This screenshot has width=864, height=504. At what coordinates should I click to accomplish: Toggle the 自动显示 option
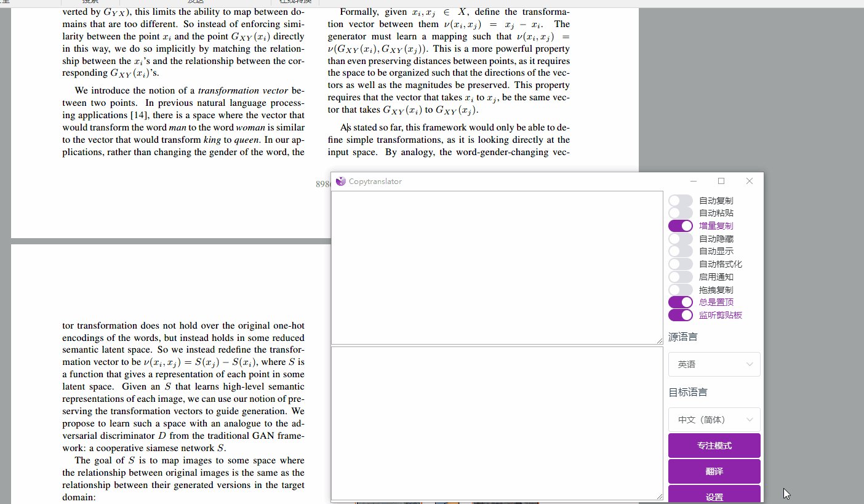click(681, 251)
